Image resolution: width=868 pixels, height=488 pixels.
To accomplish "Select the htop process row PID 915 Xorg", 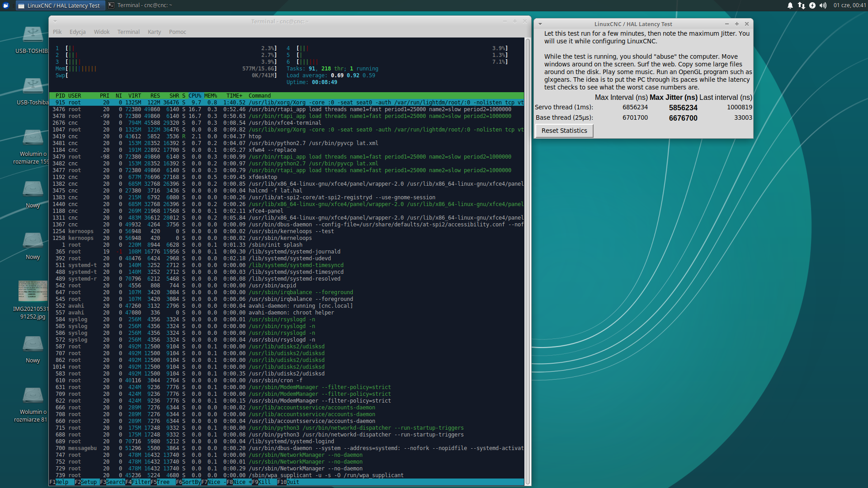I will point(287,103).
